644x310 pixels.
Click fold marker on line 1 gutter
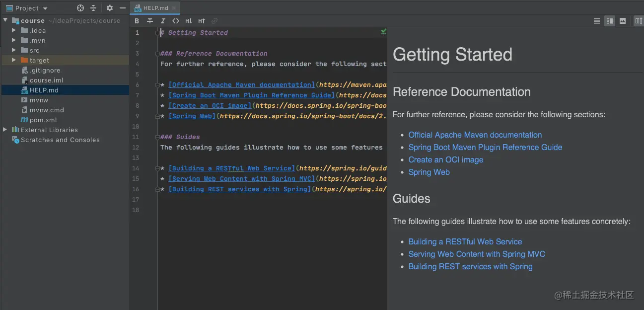click(x=157, y=32)
